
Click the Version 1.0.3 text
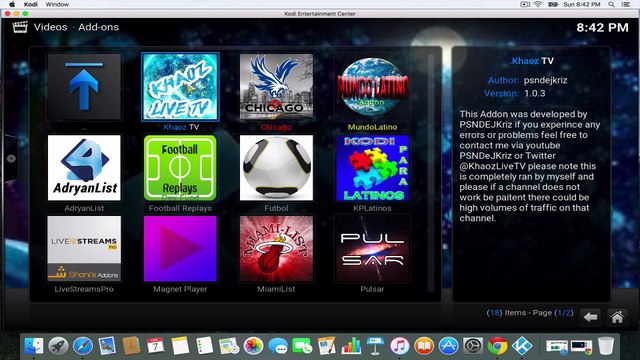click(x=514, y=93)
